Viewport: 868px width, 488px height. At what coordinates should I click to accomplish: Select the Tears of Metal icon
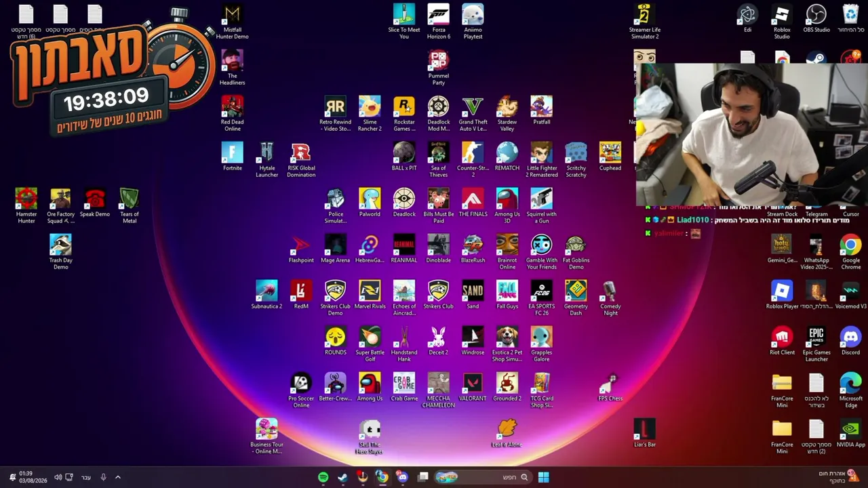pos(130,206)
